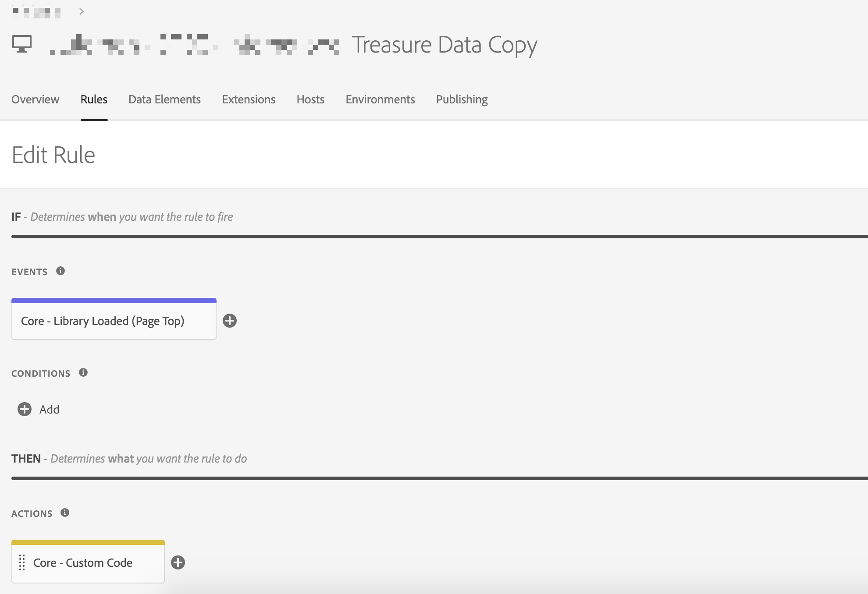Switch to the Publishing tab
The width and height of the screenshot is (868, 594).
pyautogui.click(x=462, y=99)
